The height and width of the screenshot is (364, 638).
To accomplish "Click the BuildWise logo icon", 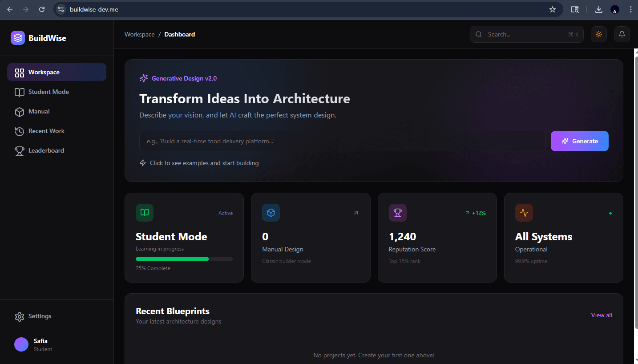I will pos(18,38).
